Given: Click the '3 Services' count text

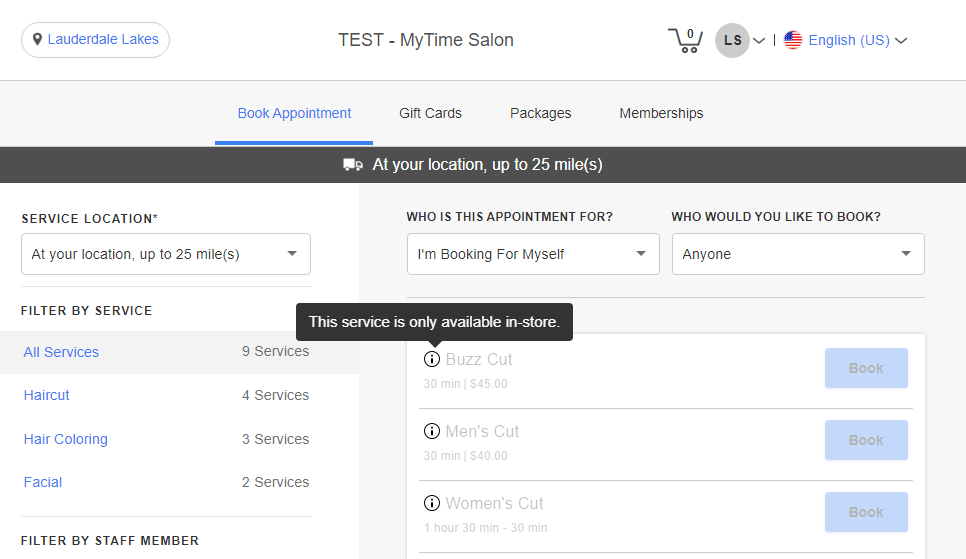Looking at the screenshot, I should [275, 439].
